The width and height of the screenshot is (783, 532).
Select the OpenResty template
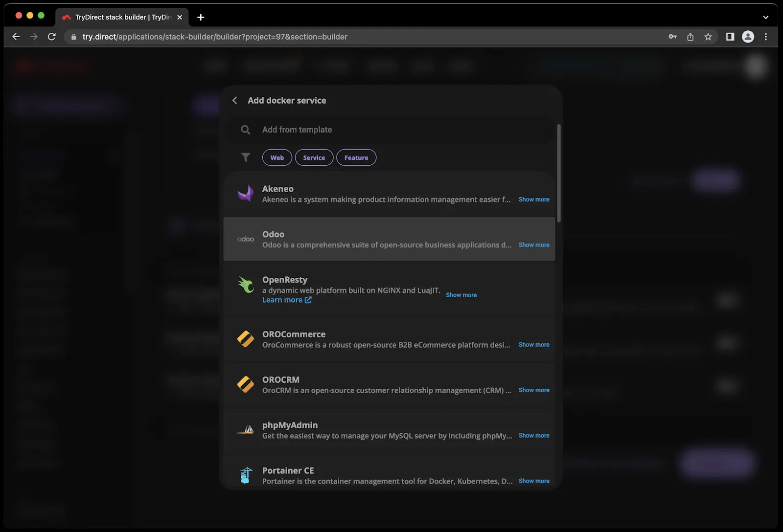point(389,289)
